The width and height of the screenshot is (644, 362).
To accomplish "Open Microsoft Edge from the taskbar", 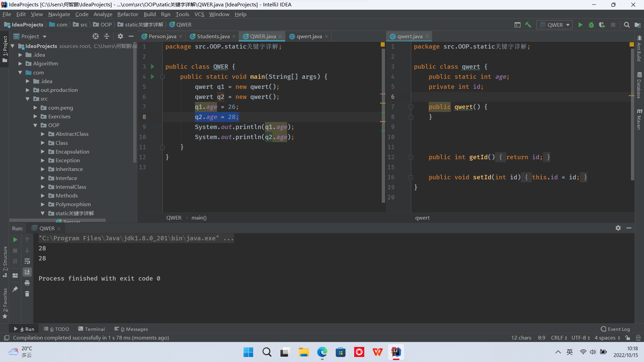I will point(322,352).
